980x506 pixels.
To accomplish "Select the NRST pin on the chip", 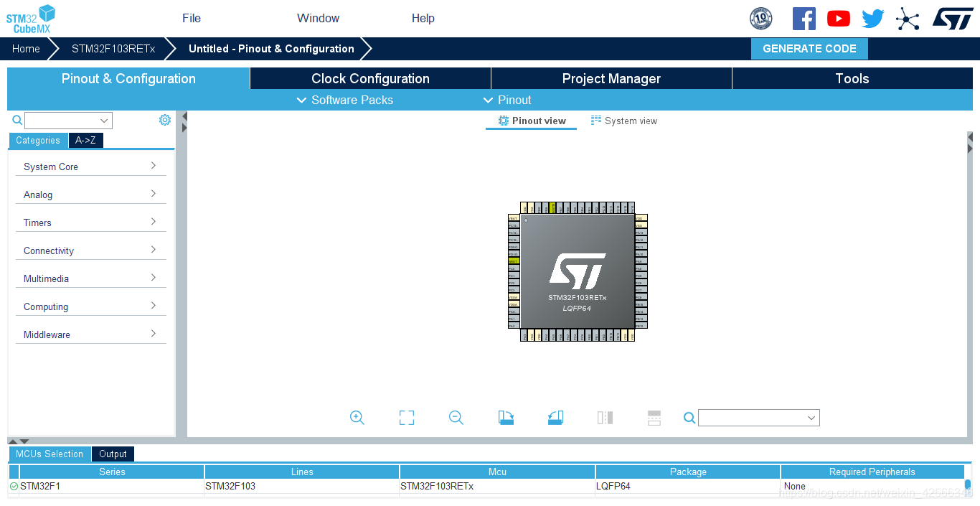I will [x=514, y=261].
